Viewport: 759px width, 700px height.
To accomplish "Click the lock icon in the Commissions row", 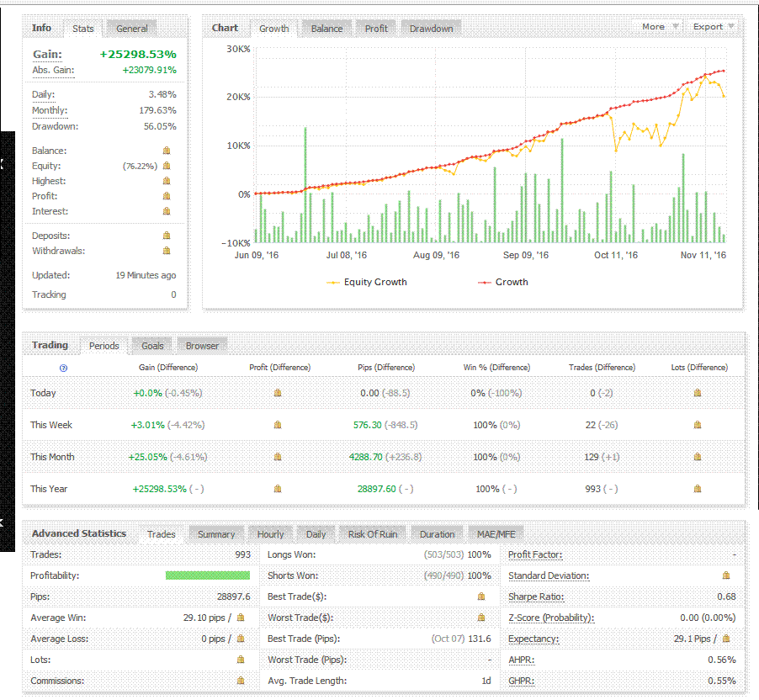I will 241,681.
